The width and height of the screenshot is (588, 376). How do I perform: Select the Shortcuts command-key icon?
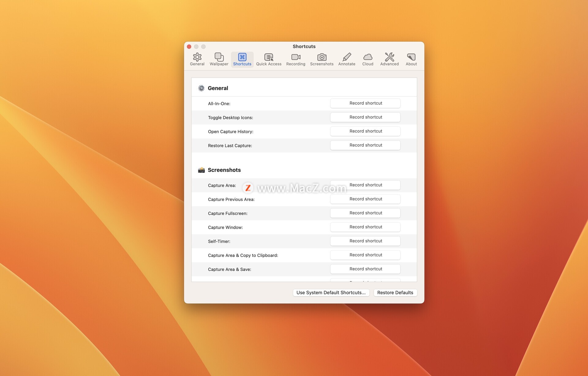pyautogui.click(x=242, y=57)
